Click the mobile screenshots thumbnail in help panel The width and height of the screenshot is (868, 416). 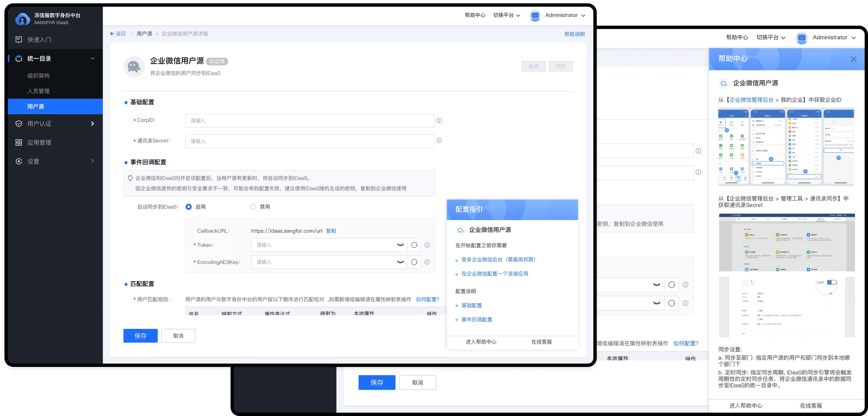[x=786, y=147]
